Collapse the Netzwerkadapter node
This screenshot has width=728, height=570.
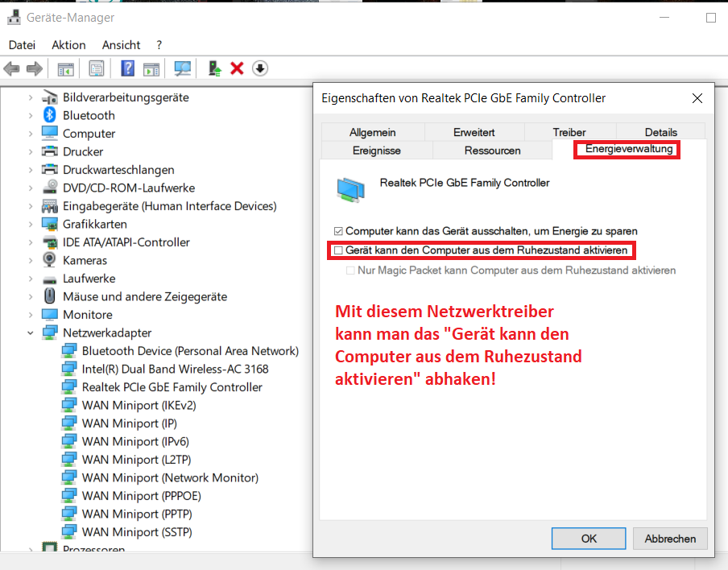31,332
